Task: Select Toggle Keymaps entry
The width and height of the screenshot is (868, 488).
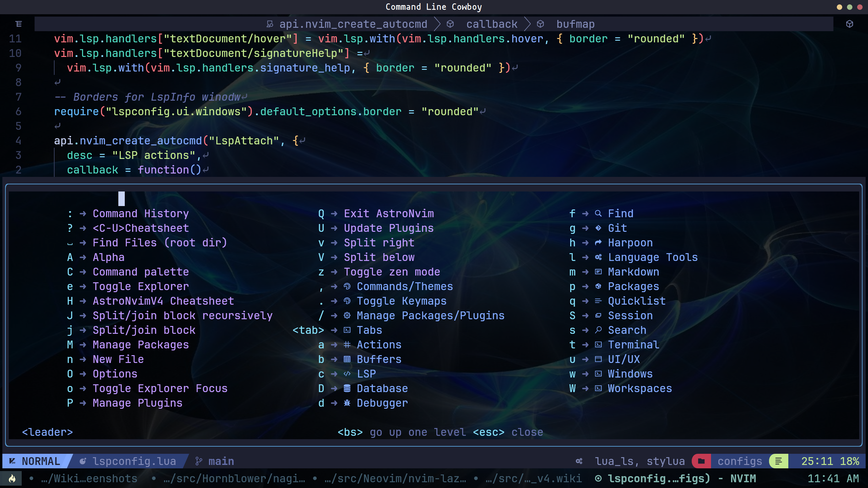Action: [x=401, y=301]
